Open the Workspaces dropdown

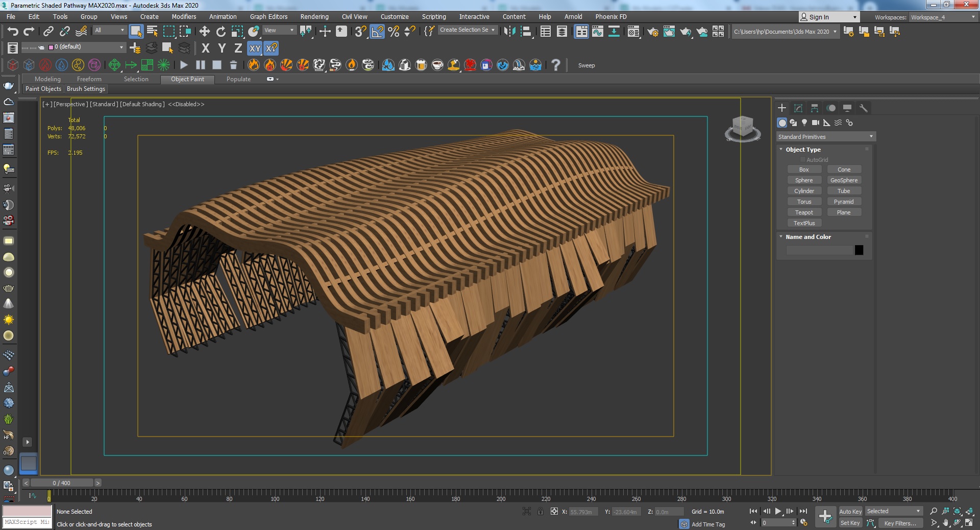[943, 17]
